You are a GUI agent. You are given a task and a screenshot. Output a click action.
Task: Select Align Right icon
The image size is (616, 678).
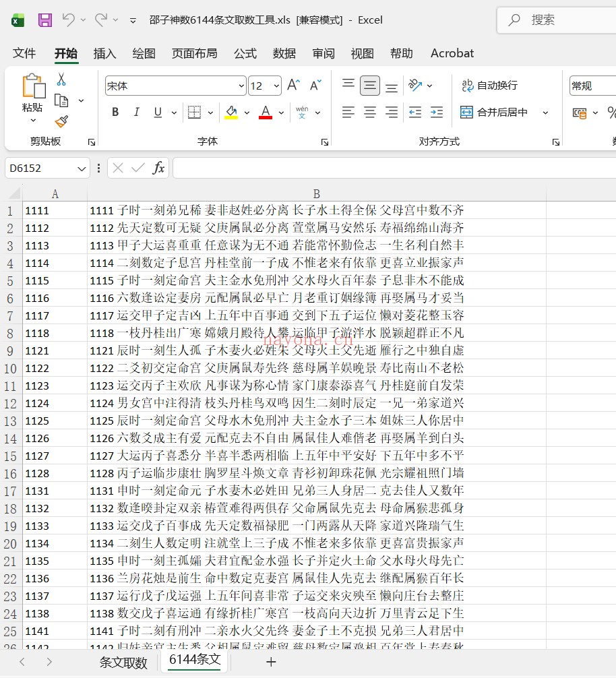pyautogui.click(x=392, y=113)
